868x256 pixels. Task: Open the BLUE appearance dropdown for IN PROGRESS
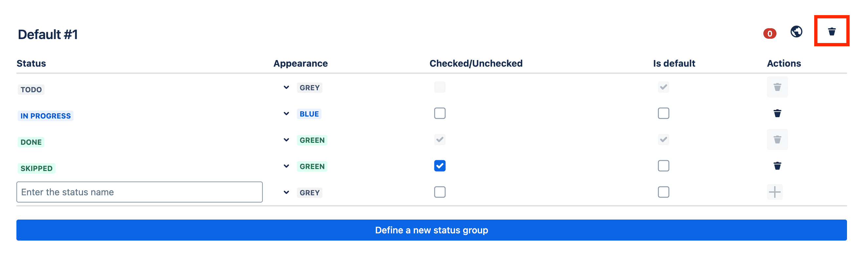(286, 113)
